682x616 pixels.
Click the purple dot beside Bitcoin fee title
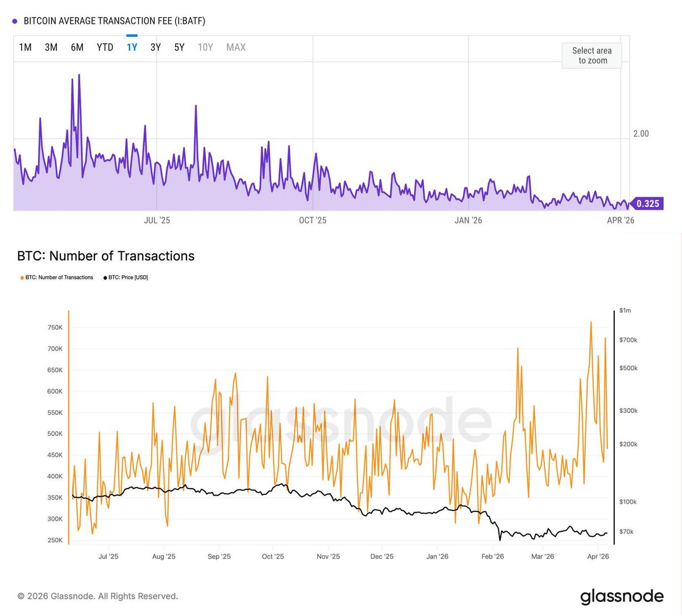15,22
